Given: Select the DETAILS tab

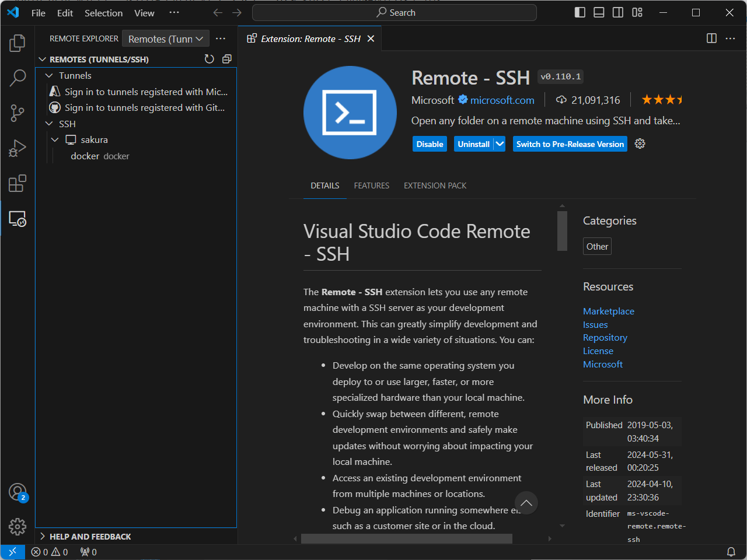Looking at the screenshot, I should click(325, 185).
